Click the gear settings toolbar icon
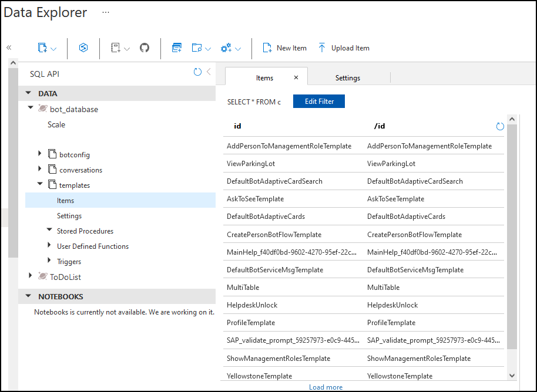The height and width of the screenshot is (392, 537). (x=226, y=48)
